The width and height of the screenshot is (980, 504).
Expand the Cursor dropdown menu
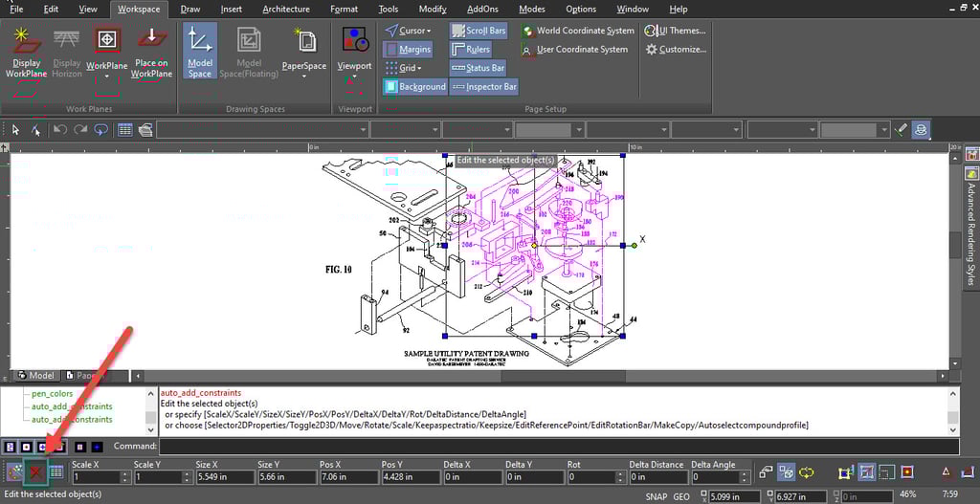[x=412, y=31]
